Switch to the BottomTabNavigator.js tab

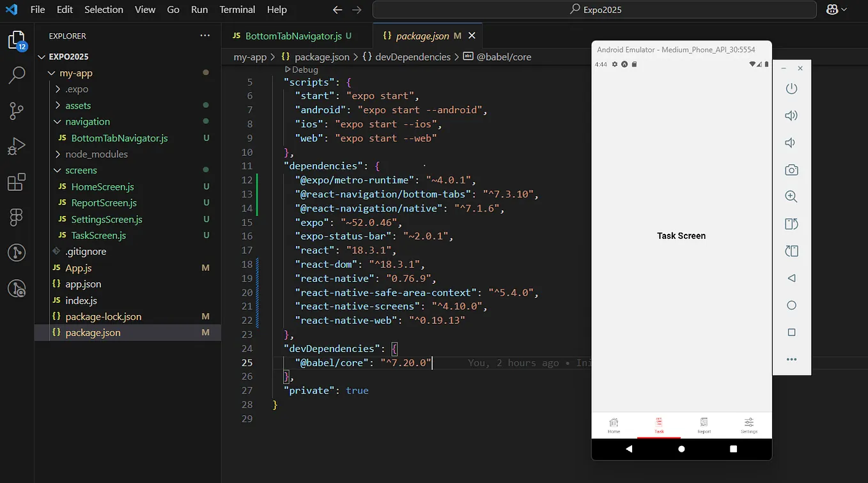tap(294, 36)
